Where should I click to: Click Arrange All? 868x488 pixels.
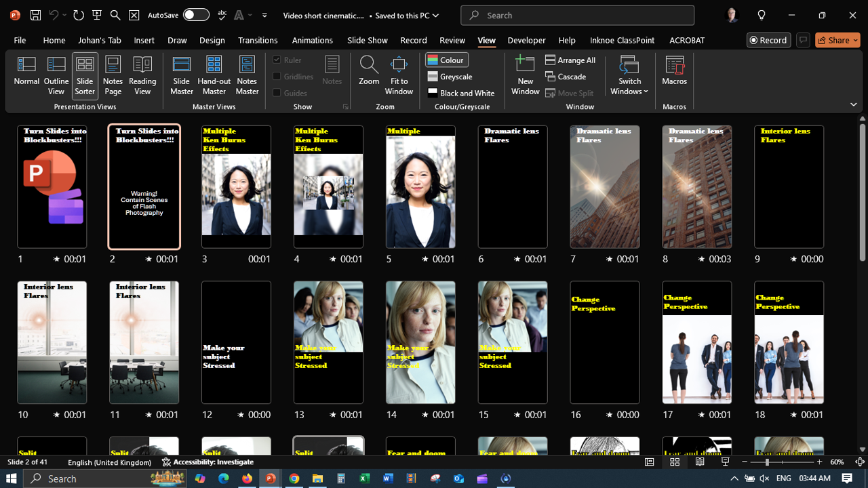570,60
